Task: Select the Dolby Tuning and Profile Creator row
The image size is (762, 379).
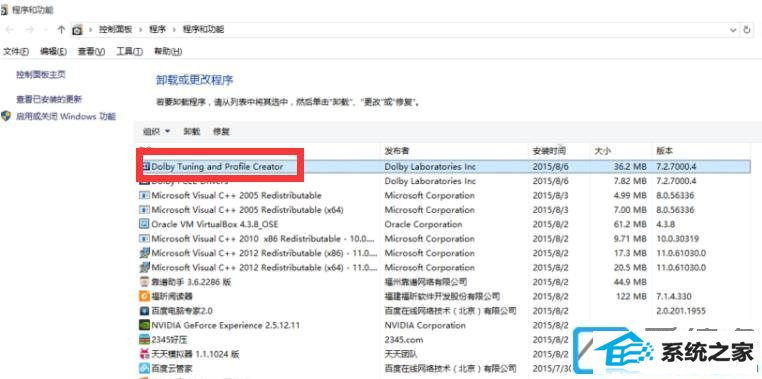Action: pos(445,167)
